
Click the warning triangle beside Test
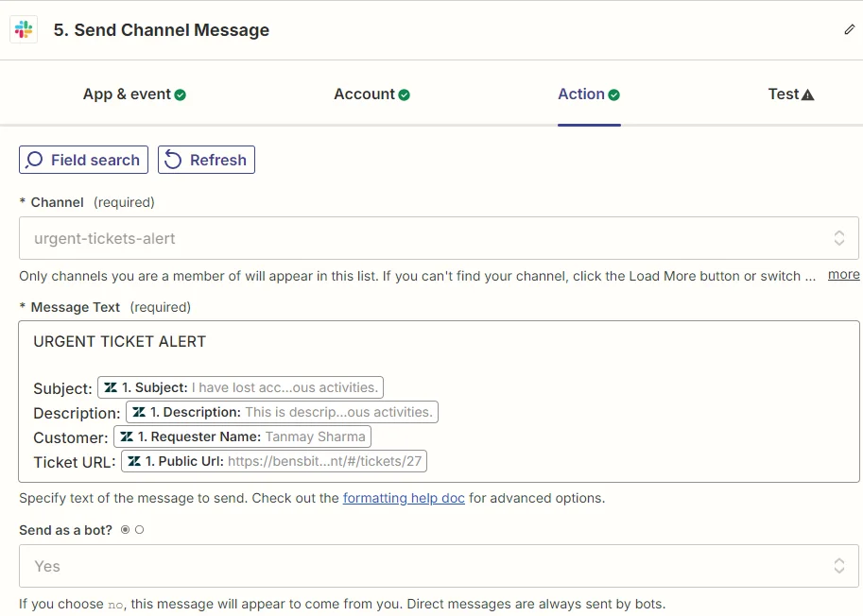pos(807,95)
